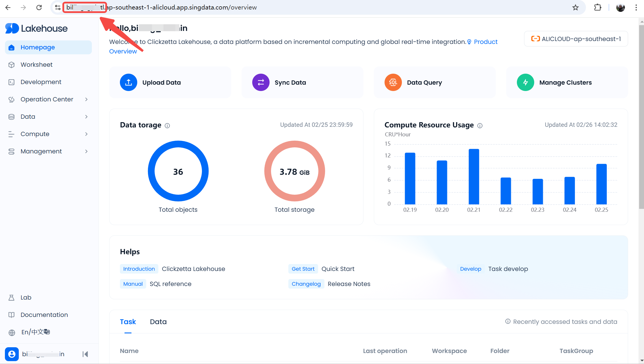Bookmark the page with the star icon
Screen dimensions: 644x364
point(575,8)
